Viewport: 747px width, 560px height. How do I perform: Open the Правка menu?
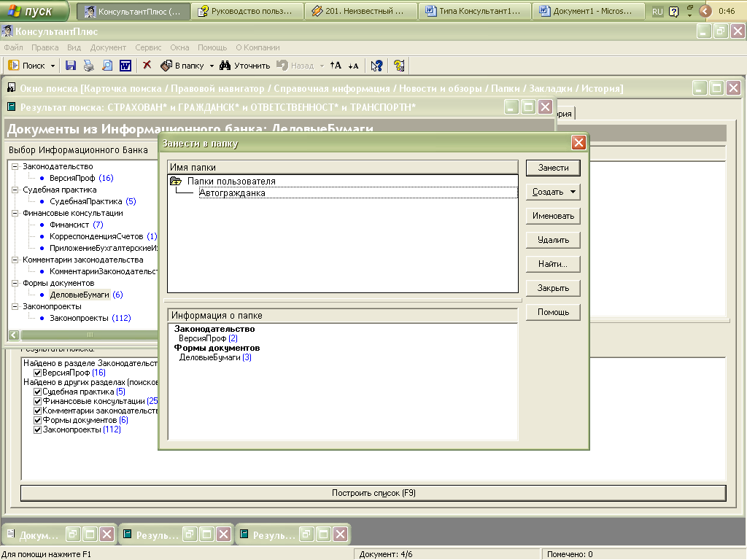coord(44,47)
